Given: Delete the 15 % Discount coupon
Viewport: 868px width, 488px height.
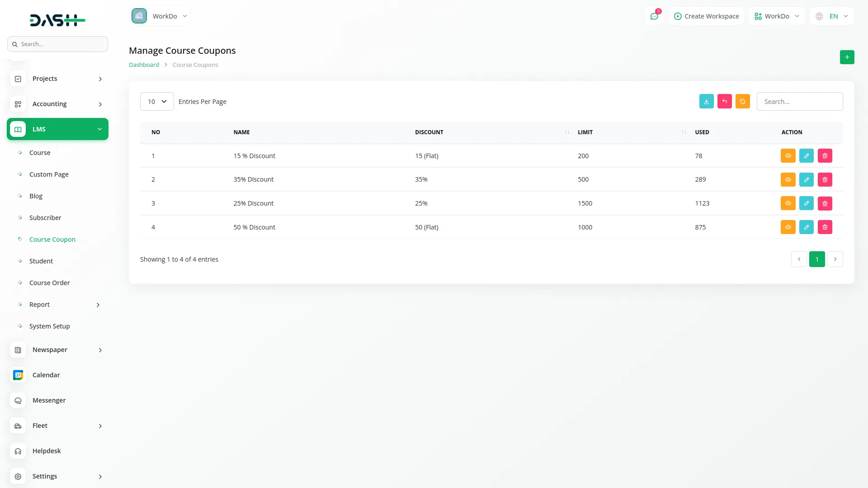Looking at the screenshot, I should point(825,156).
